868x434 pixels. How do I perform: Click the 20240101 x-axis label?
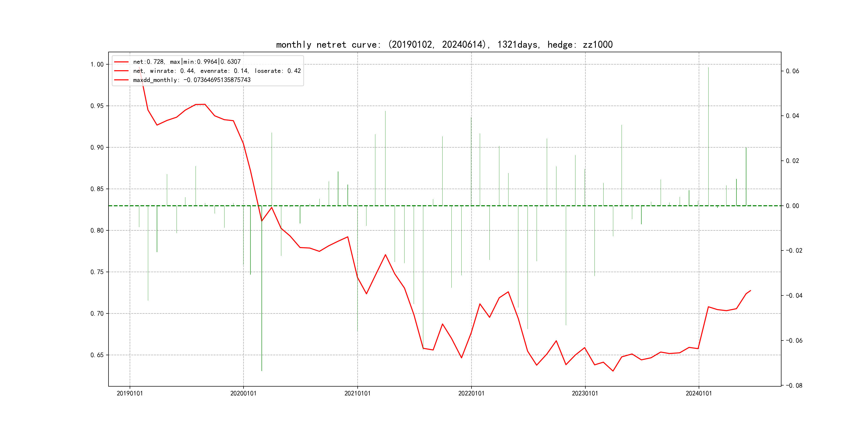click(698, 393)
